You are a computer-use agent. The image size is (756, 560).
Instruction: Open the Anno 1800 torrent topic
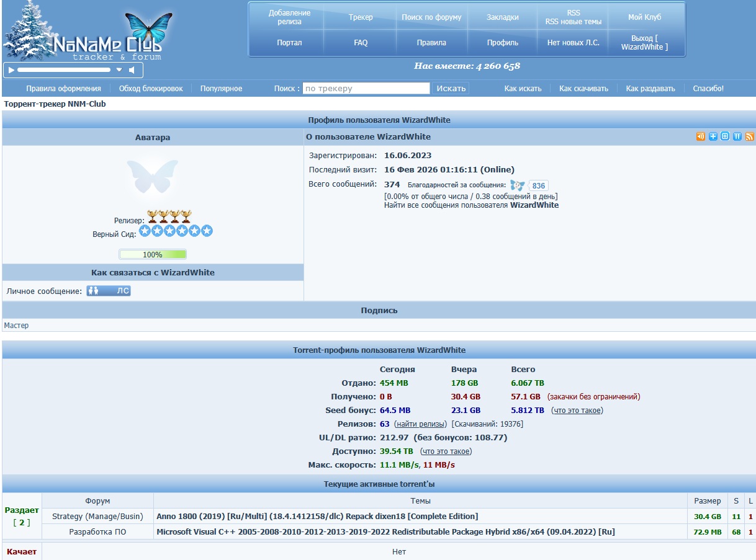point(317,517)
